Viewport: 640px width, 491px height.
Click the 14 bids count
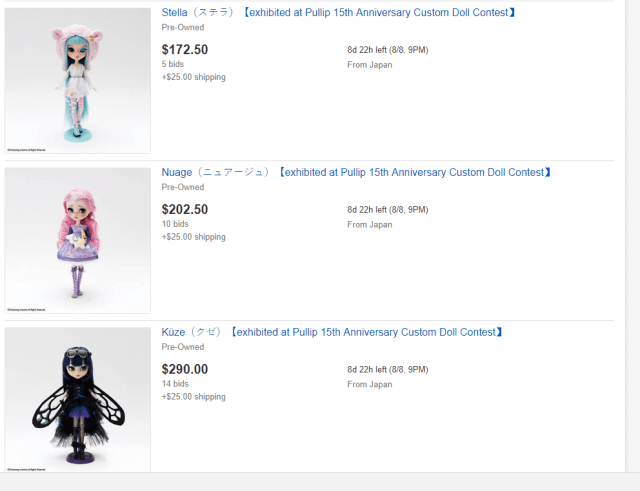tap(175, 384)
